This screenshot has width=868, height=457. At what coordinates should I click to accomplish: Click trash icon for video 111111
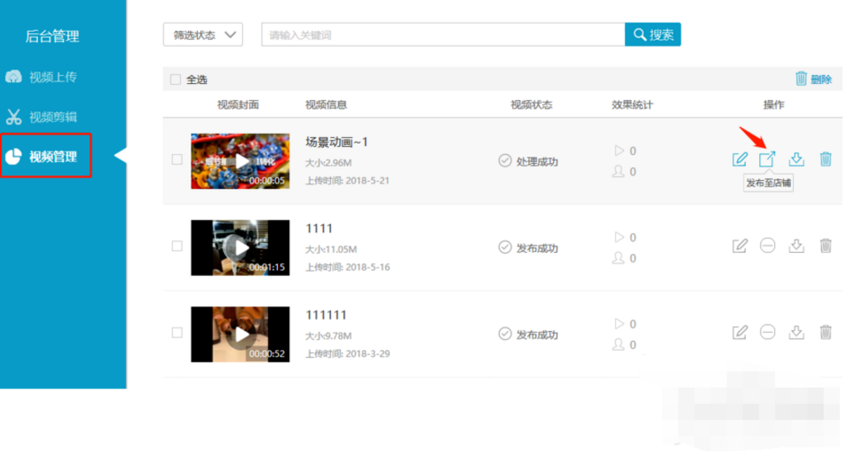[x=825, y=333]
